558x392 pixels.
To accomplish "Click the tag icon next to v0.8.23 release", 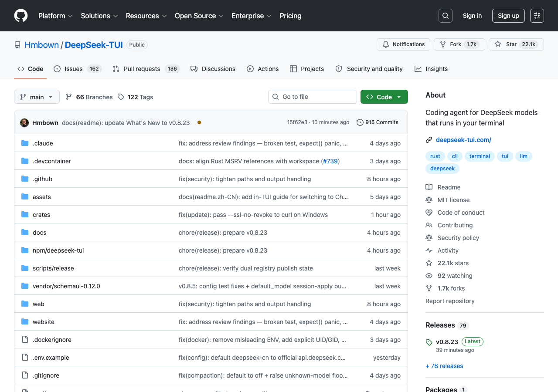I will (x=429, y=342).
